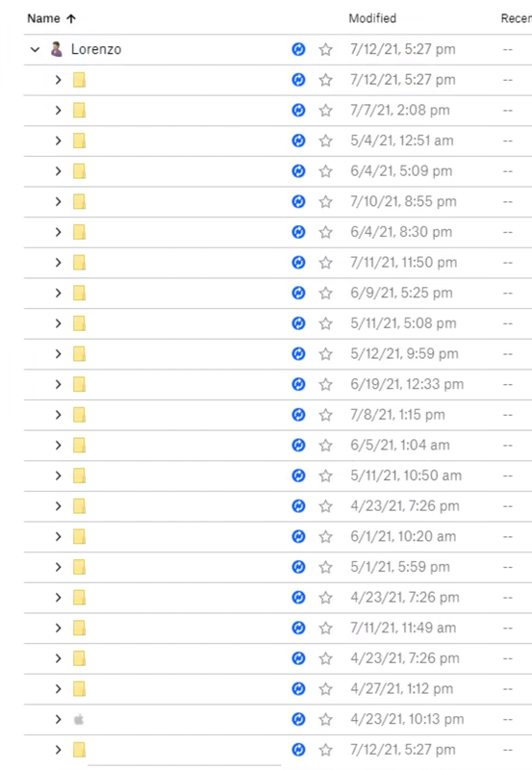
Task: Expand folder modified 5/4/21, 12:51 am
Action: click(x=59, y=141)
